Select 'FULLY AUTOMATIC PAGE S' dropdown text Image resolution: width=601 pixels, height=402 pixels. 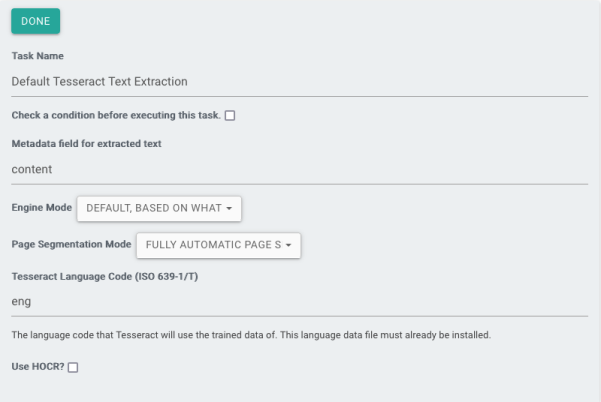pyautogui.click(x=211, y=243)
